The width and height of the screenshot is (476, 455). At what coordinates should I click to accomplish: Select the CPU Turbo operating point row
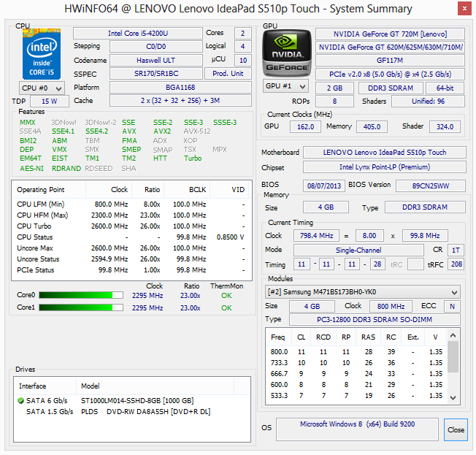click(131, 226)
